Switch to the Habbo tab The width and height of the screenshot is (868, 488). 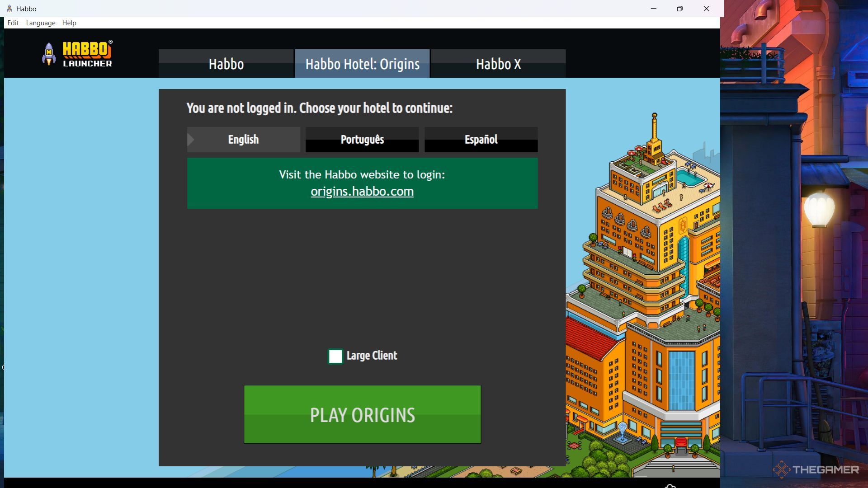[x=226, y=63]
